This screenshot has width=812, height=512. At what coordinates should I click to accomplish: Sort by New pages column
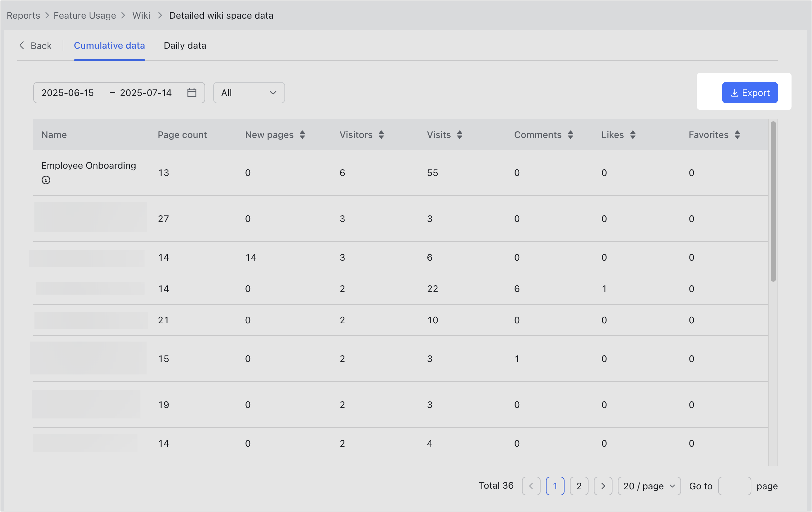pyautogui.click(x=302, y=135)
